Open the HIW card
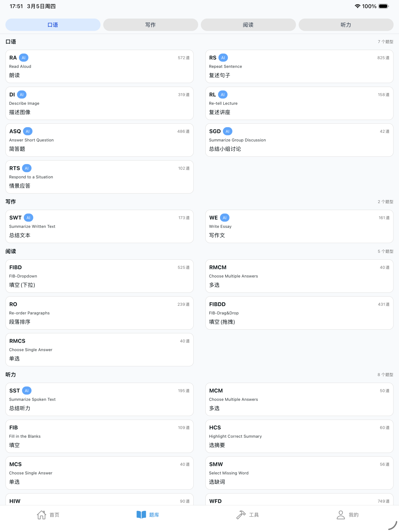Viewport: 399px width, 532px height. [99, 499]
